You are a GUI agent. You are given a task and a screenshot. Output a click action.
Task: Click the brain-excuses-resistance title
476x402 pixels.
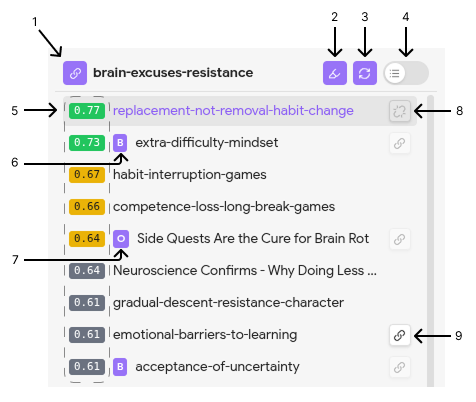173,73
